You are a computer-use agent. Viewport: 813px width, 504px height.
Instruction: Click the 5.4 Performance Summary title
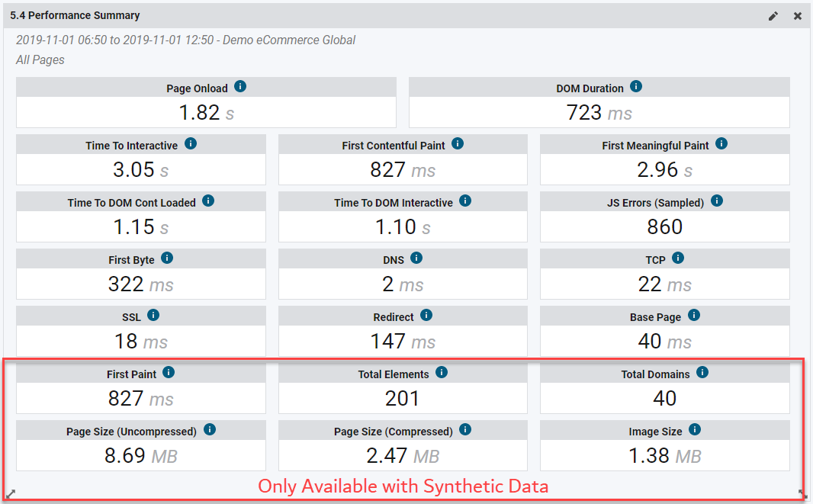click(x=75, y=15)
